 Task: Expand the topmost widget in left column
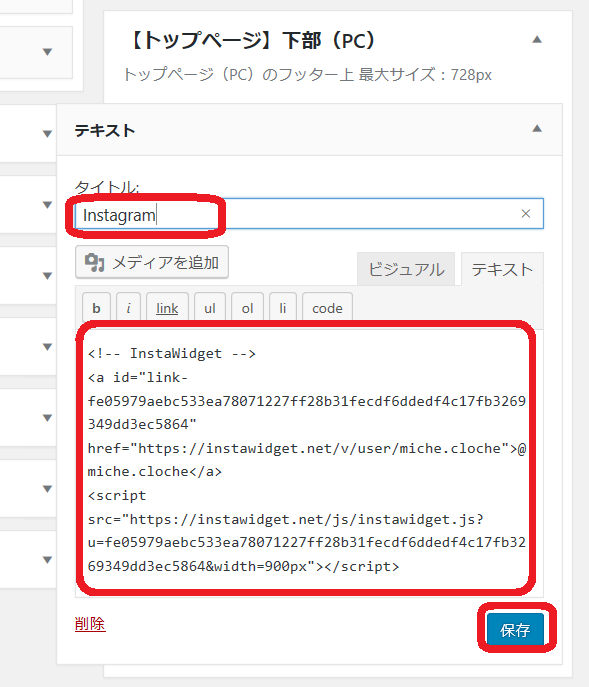click(47, 52)
